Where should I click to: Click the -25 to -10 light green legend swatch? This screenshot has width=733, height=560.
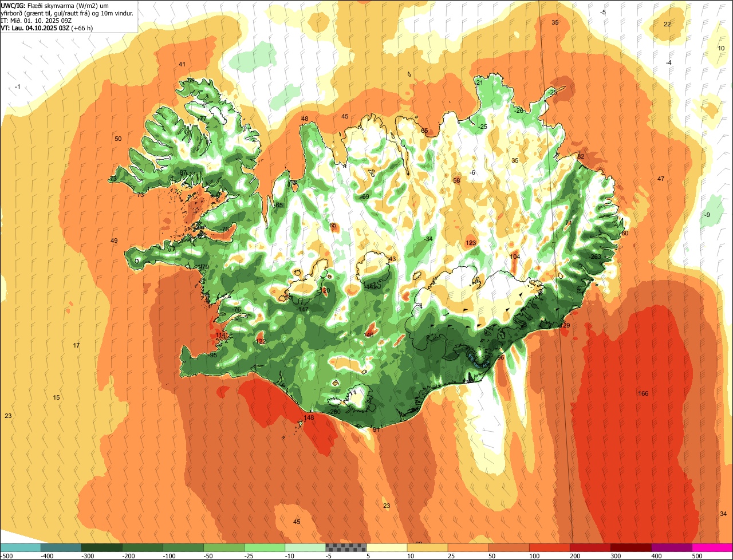pyautogui.click(x=264, y=547)
